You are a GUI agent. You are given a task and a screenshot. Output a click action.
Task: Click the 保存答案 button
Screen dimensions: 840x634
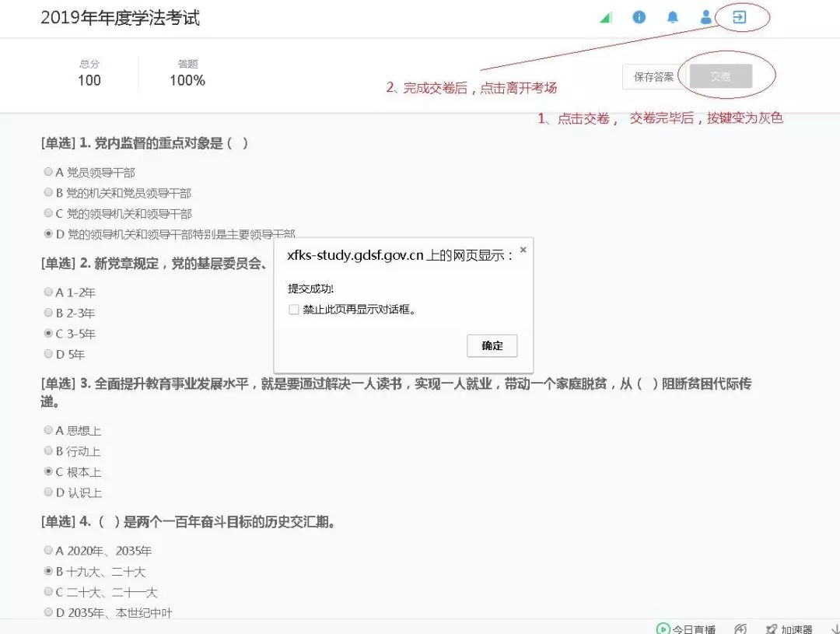pyautogui.click(x=653, y=77)
